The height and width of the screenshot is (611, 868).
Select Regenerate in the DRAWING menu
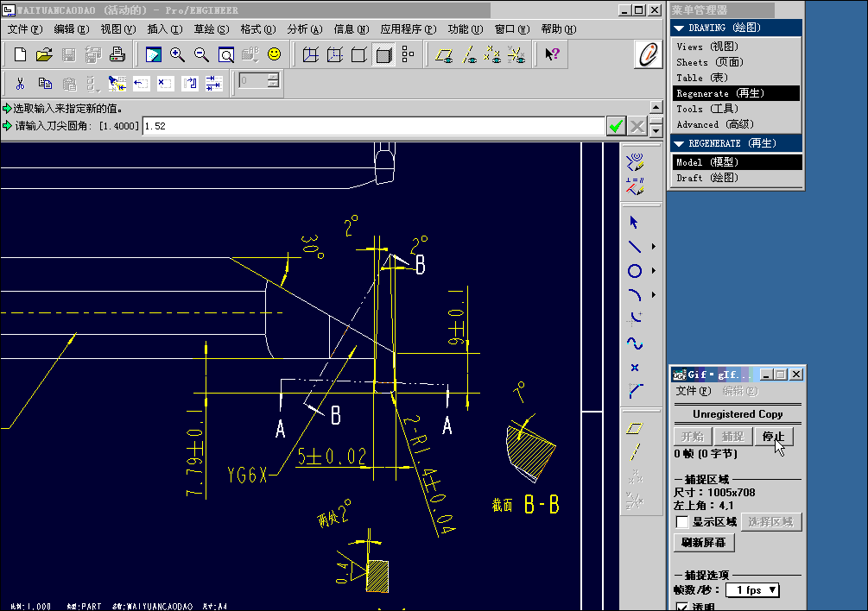(736, 93)
